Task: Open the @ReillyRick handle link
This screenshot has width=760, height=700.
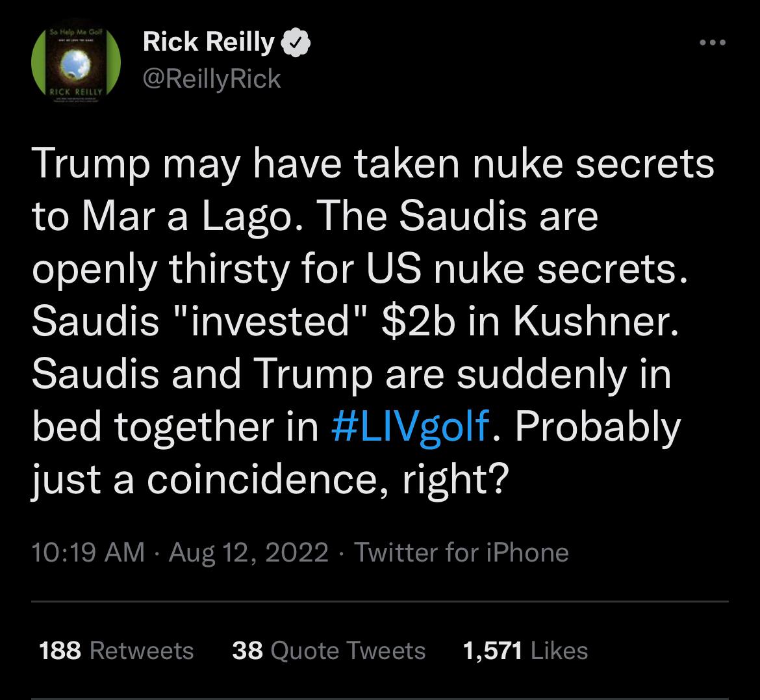Action: [212, 79]
